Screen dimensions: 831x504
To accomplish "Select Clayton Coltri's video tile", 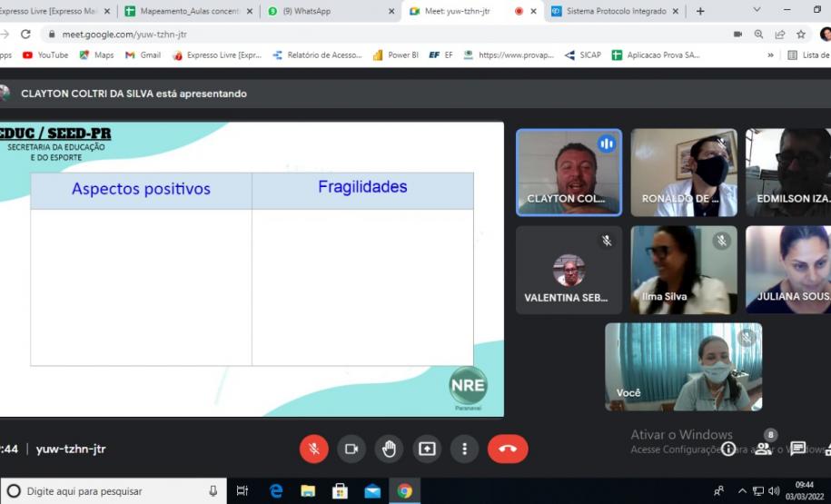I will (x=569, y=172).
